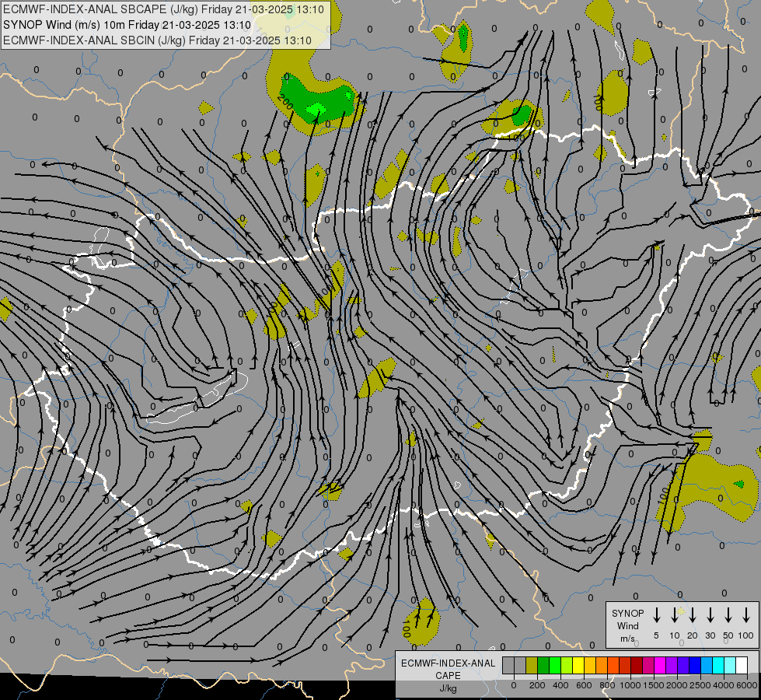This screenshot has height=700, width=761.
Task: Click the 100 m/s wind arrow in legend
Action: click(x=746, y=615)
